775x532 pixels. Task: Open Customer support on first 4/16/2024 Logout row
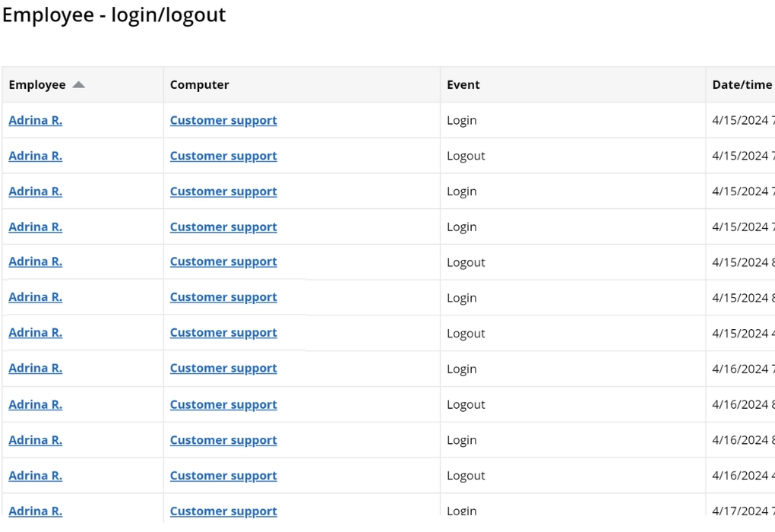pyautogui.click(x=223, y=404)
